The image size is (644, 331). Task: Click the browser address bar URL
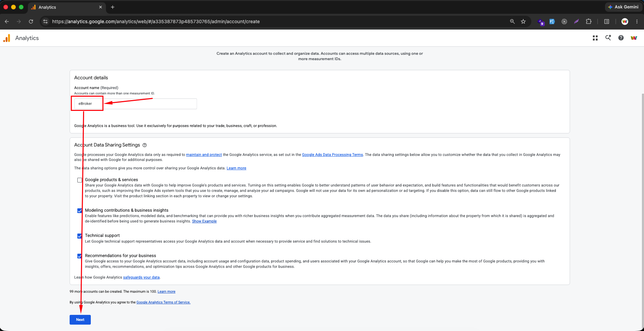(156, 22)
